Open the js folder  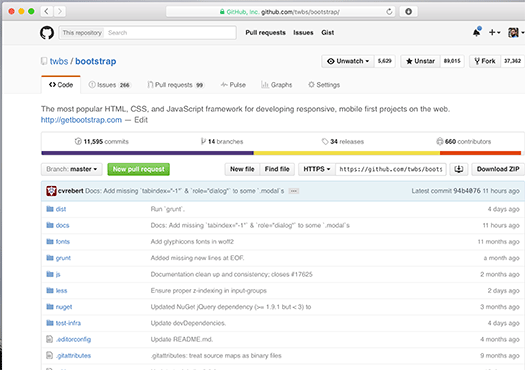[x=58, y=274]
